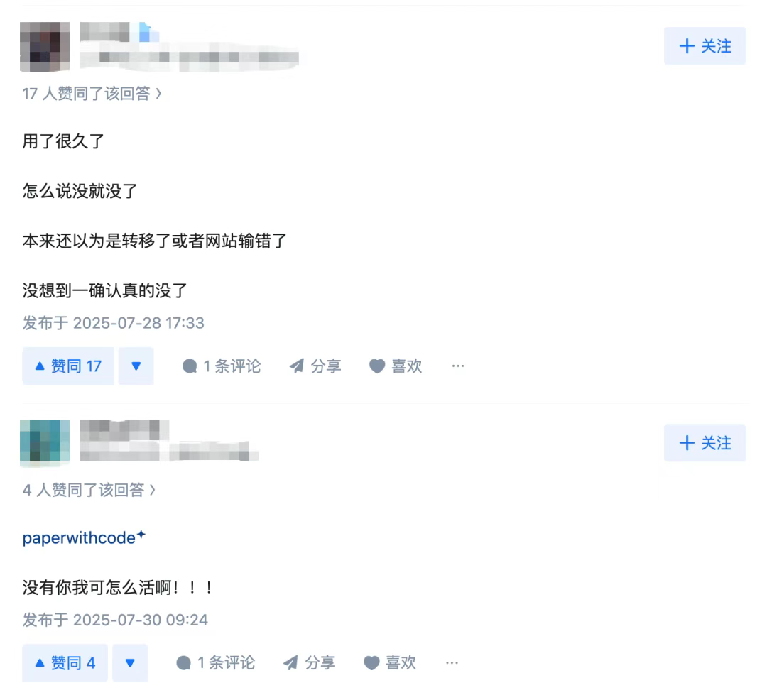Expand the 4 people who agreed list
Image resolution: width=767 pixels, height=700 pixels.
point(89,490)
